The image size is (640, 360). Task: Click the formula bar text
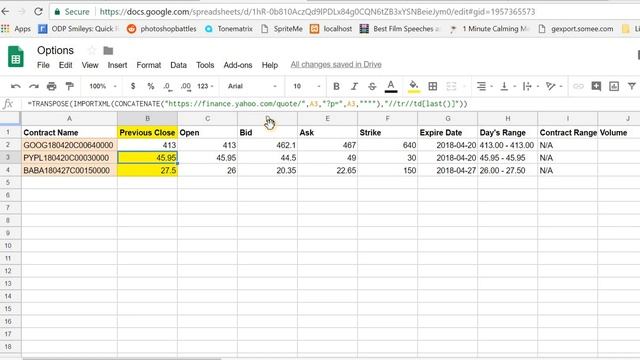pyautogui.click(x=247, y=104)
